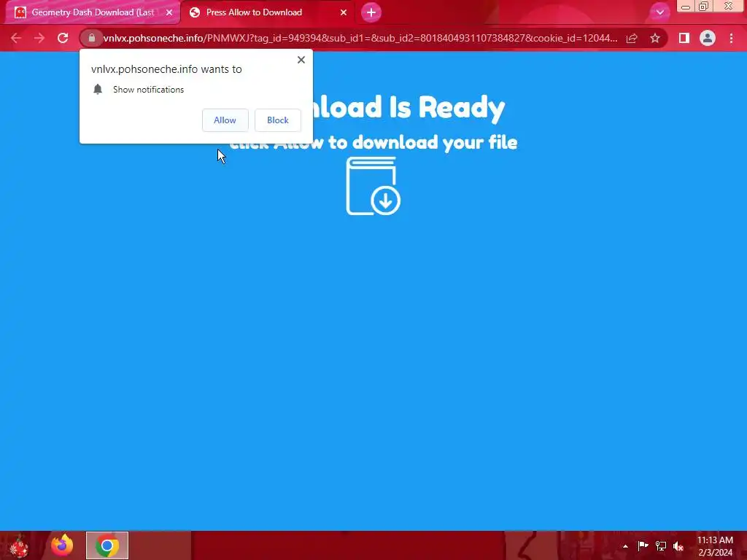747x560 pixels.
Task: Click 'to download your file' text
Action: (x=422, y=142)
